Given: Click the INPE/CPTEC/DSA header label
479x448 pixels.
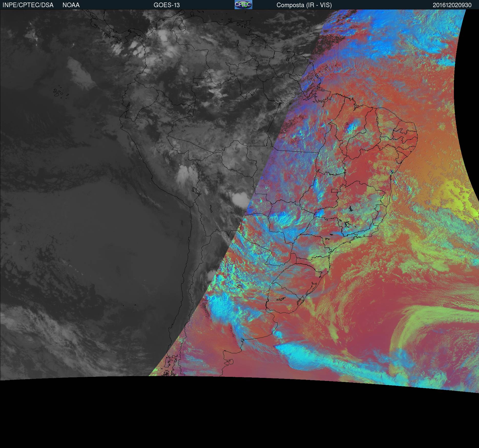Looking at the screenshot, I should coord(28,5).
